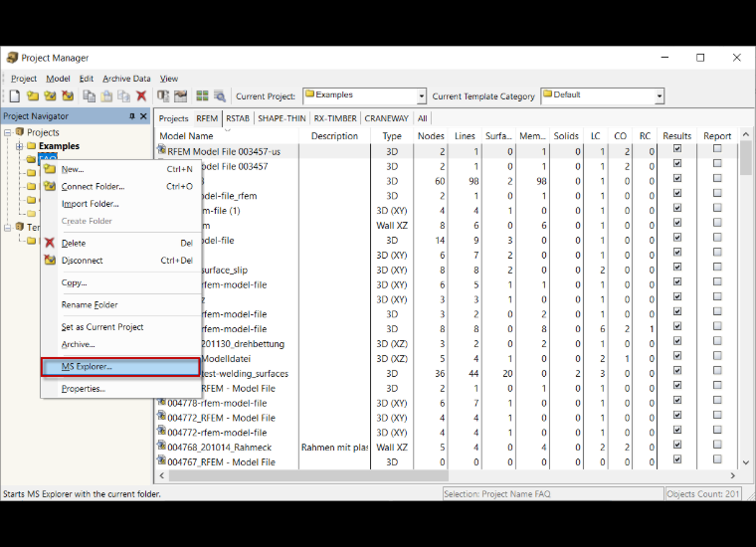Collapse the Projects tree node
The height and width of the screenshot is (547, 756).
pos(8,132)
